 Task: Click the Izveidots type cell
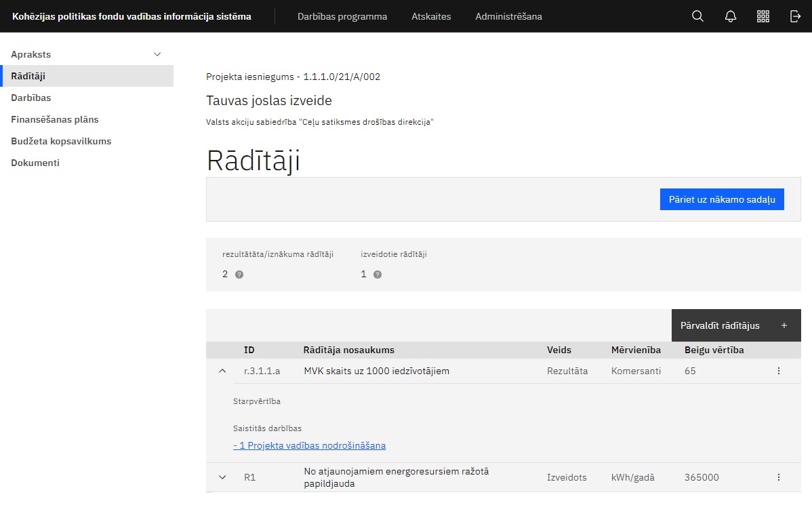coord(567,478)
